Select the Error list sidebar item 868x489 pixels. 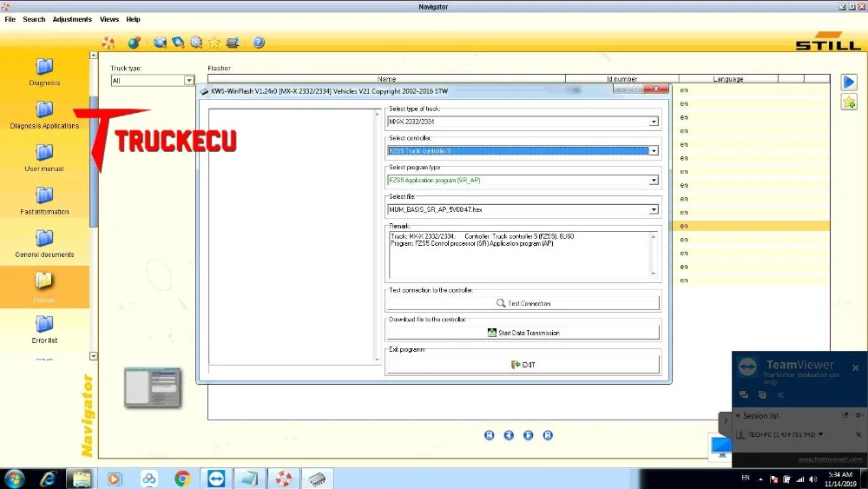tap(44, 329)
